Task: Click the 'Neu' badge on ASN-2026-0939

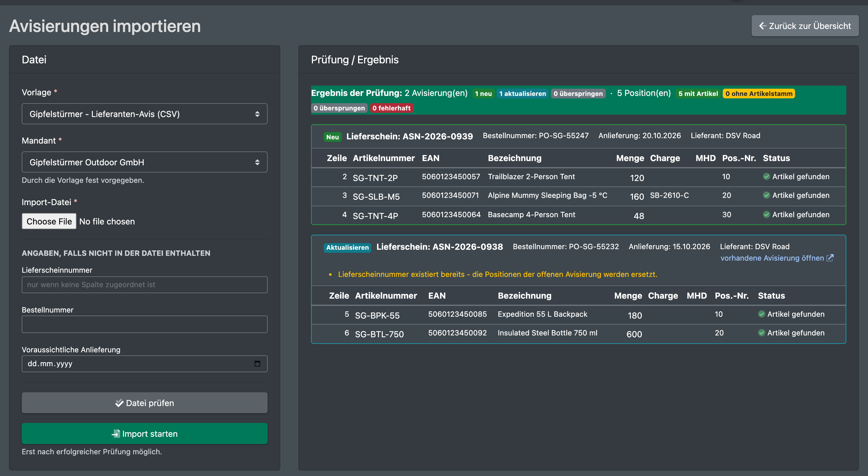Action: 332,137
